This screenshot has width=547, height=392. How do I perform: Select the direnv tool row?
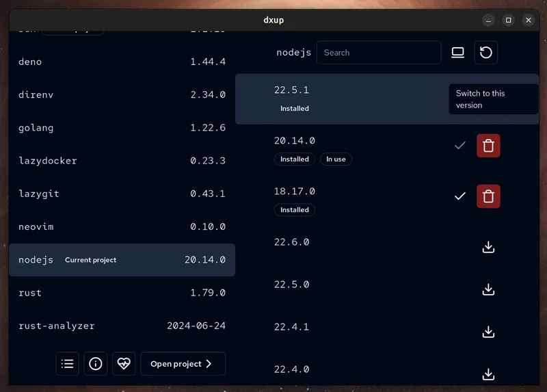coord(122,94)
